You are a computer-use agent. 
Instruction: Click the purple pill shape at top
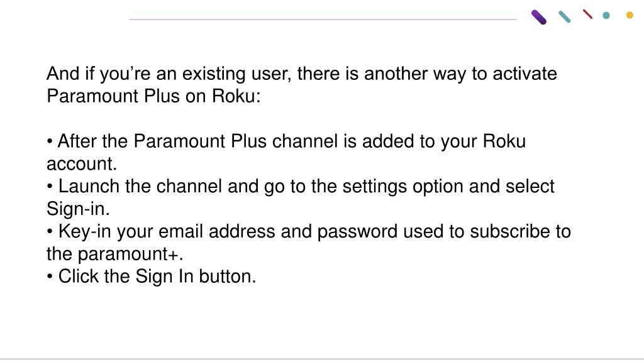tap(539, 17)
